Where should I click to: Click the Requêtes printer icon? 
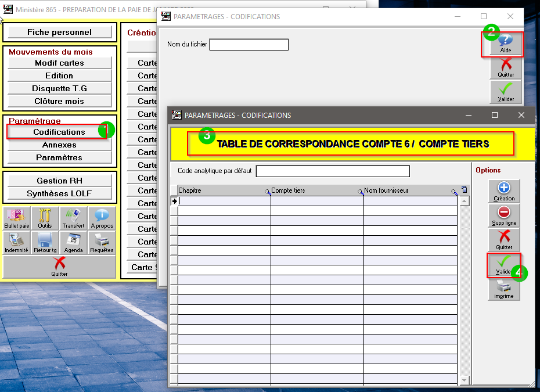point(102,243)
